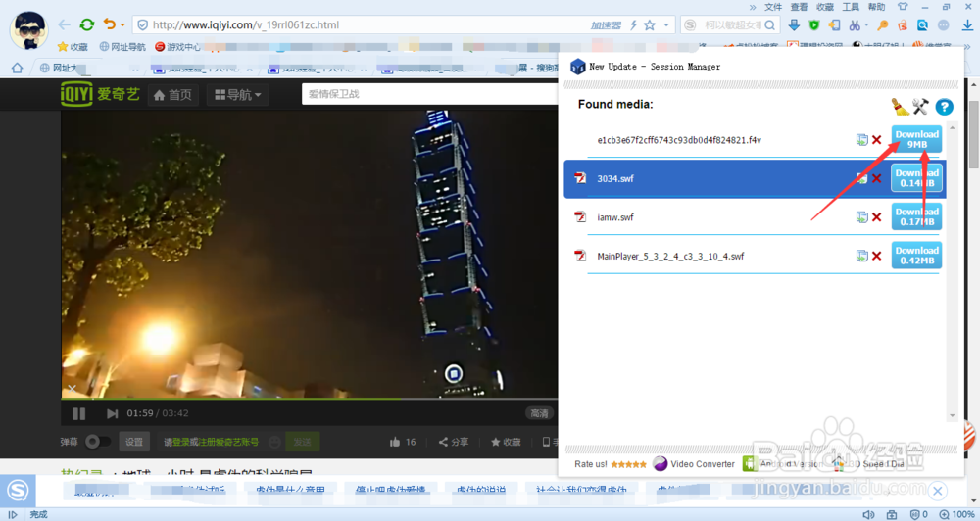Screen dimensions: 980x521
Task: Expand the iQIYI 导航 navigation menu
Action: [x=237, y=95]
